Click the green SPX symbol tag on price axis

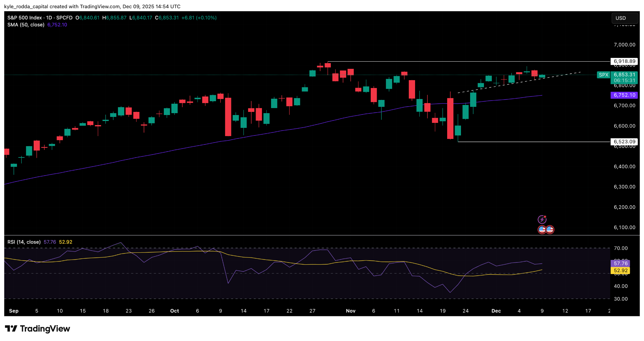coord(603,75)
